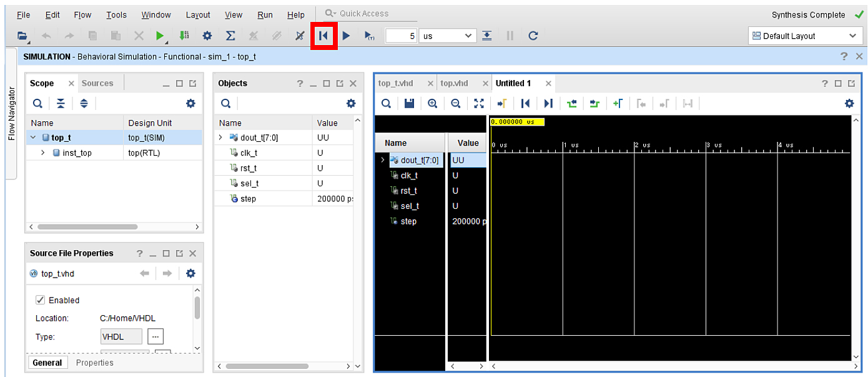Screen dimensions: 868x377
Task: Click Expand All icon in Scope panel
Action: [84, 103]
